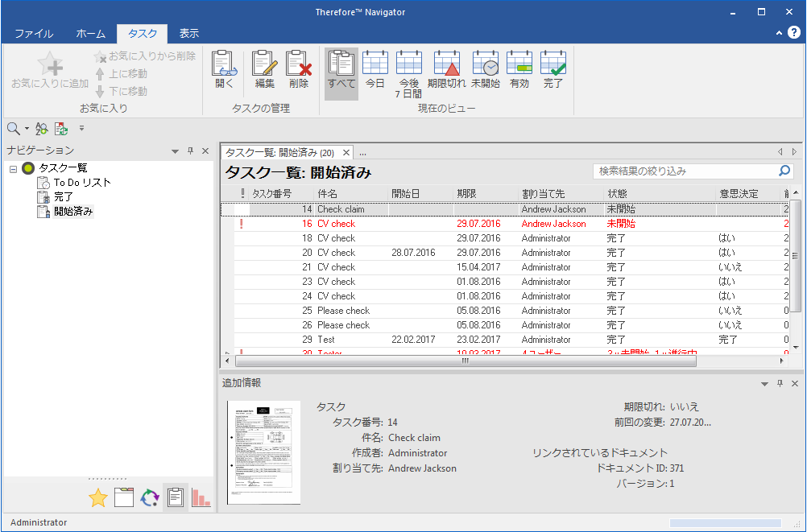Show tasks for 今後7日間

pyautogui.click(x=408, y=73)
